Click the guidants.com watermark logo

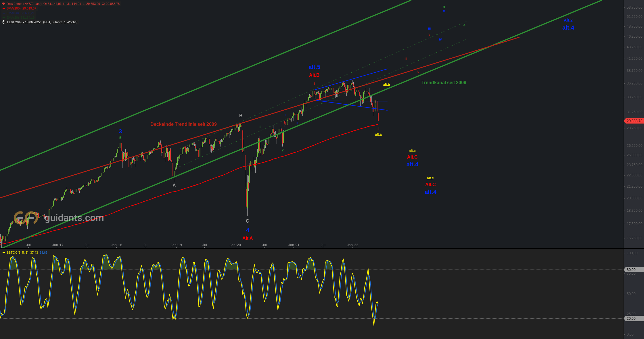click(26, 218)
